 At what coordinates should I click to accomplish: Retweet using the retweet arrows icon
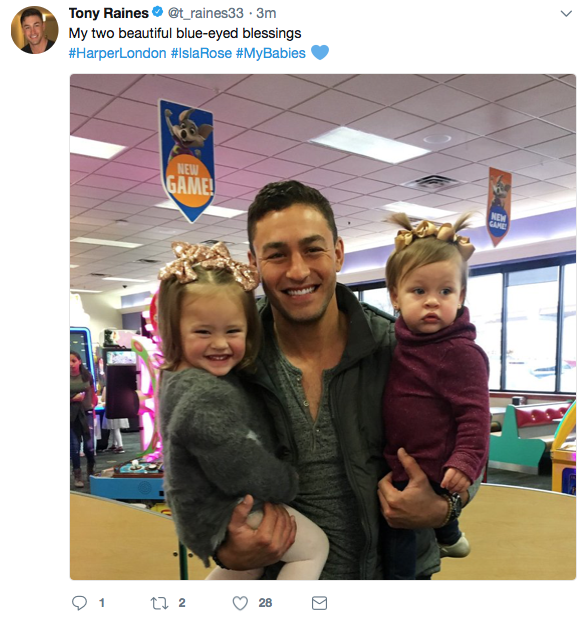[x=159, y=603]
